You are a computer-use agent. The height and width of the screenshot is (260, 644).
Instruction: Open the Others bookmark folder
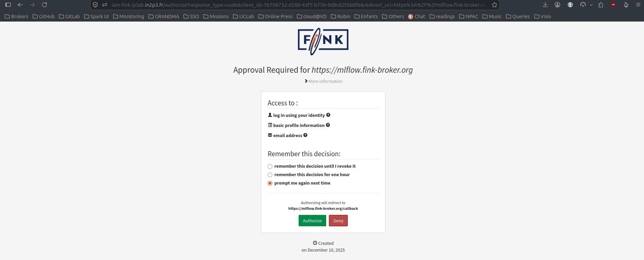(x=393, y=17)
